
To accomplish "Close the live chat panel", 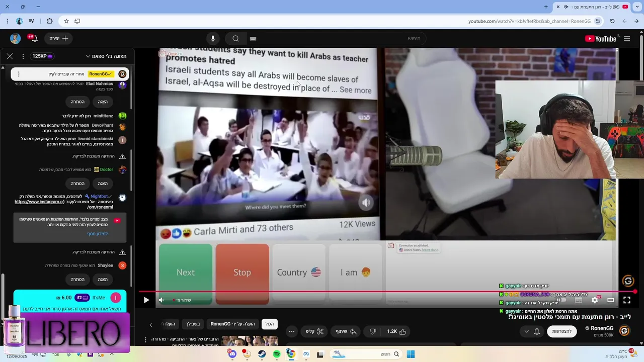I will coord(10,56).
